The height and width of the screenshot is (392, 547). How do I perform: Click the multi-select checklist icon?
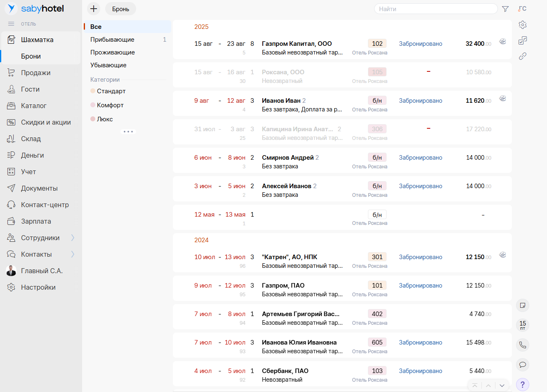pyautogui.click(x=523, y=40)
